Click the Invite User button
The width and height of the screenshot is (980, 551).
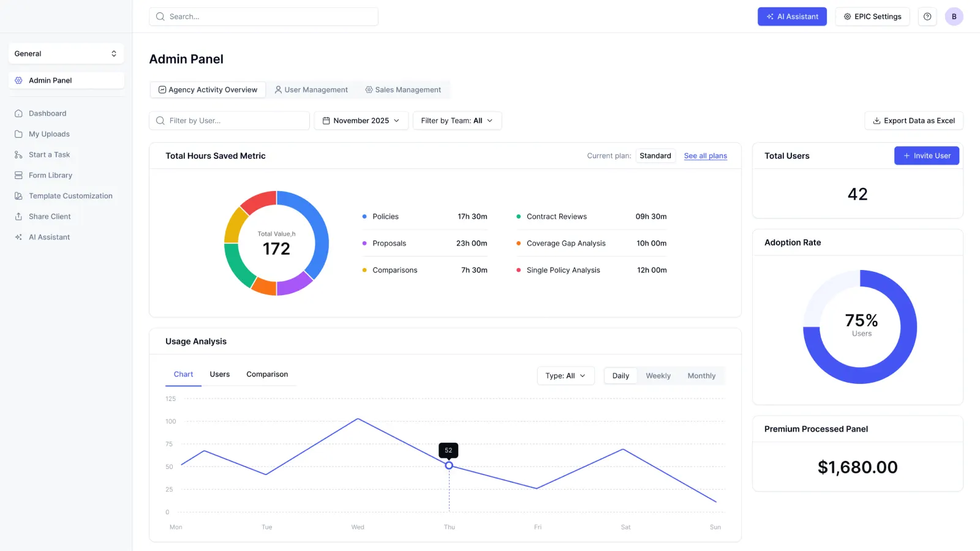[927, 156]
